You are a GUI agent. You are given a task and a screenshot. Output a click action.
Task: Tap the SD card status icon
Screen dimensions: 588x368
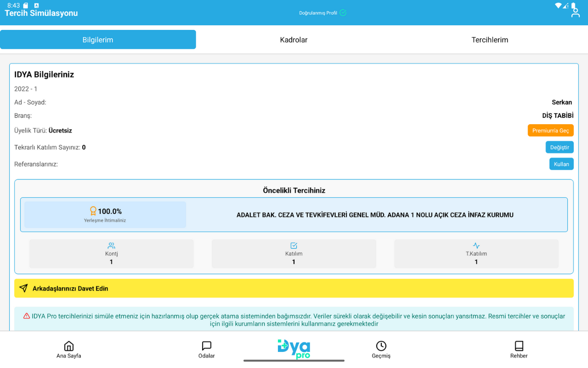click(x=26, y=6)
